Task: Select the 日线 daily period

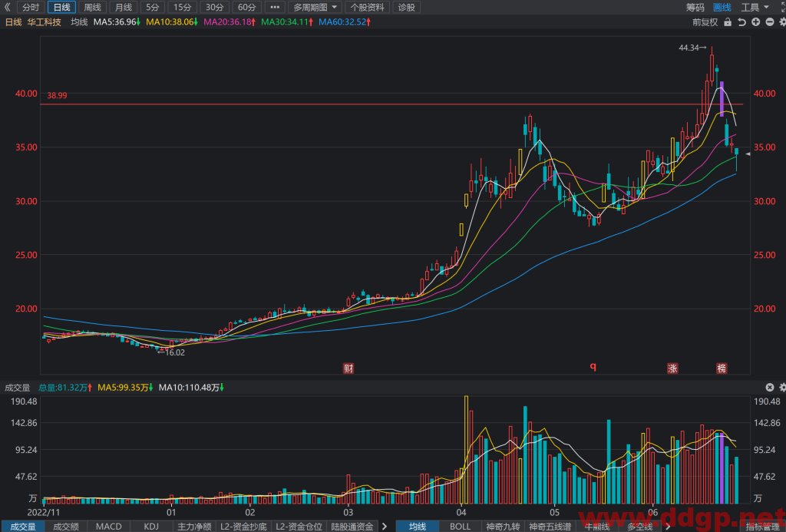Action: [x=61, y=7]
